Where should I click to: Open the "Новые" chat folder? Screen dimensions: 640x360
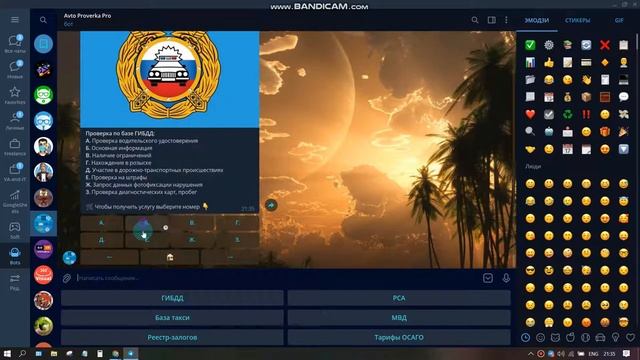[x=15, y=69]
